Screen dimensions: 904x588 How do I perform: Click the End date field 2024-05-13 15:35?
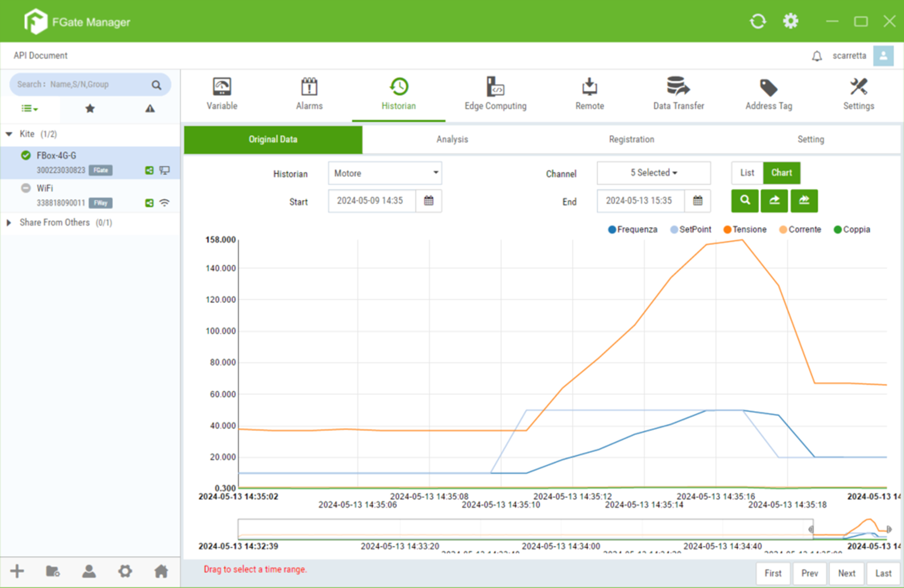(641, 201)
